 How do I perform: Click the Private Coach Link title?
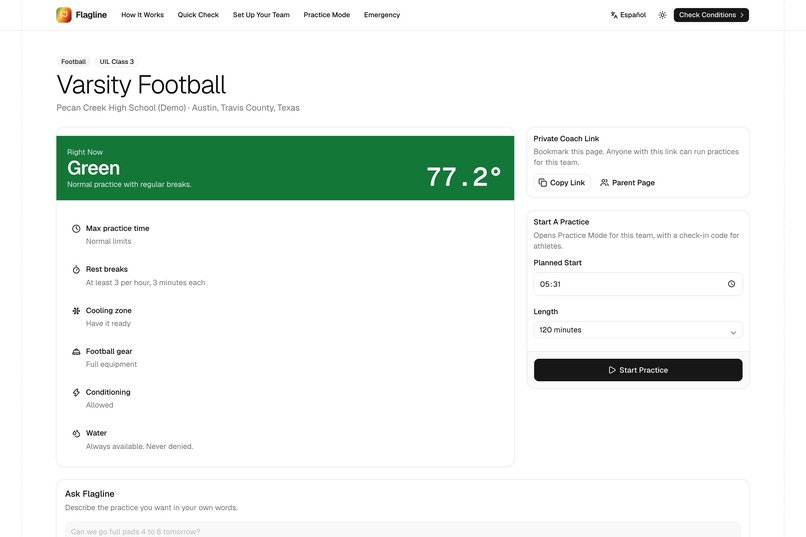click(566, 139)
